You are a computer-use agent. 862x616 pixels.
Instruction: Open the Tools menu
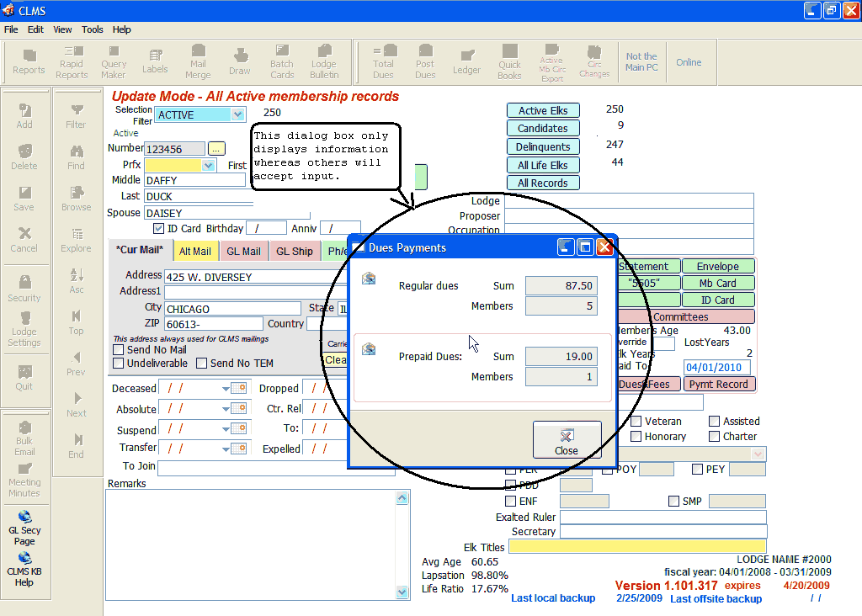93,29
